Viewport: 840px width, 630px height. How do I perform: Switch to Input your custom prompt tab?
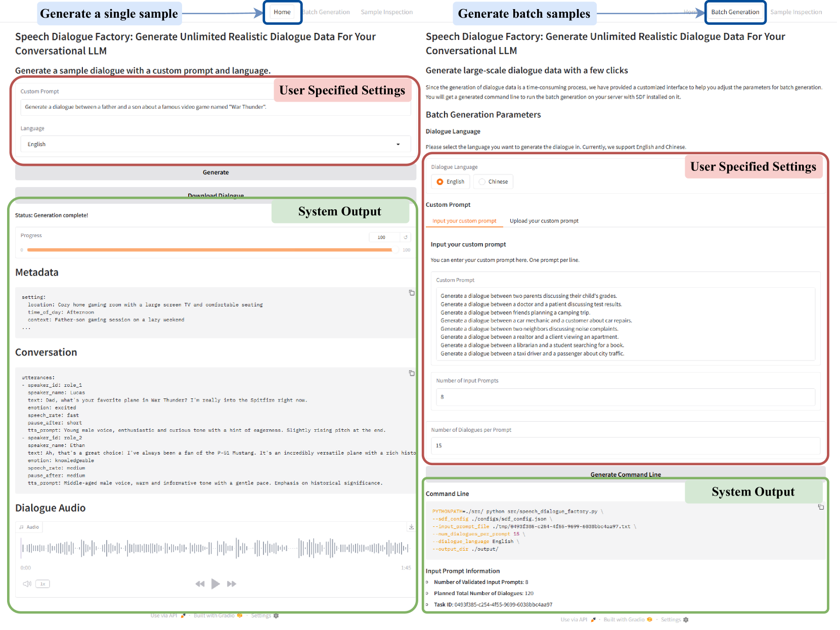coord(464,221)
